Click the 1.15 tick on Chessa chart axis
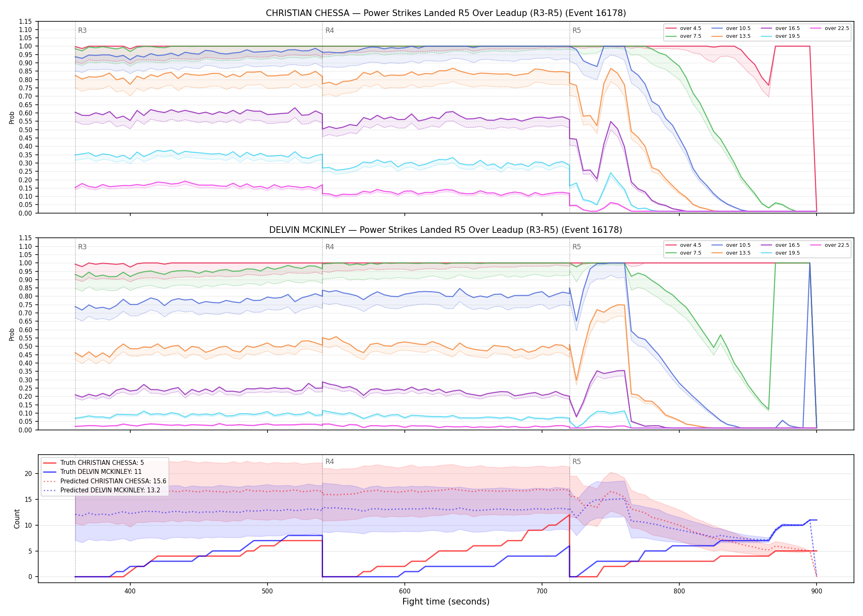The height and width of the screenshot is (616, 863). 25,21
